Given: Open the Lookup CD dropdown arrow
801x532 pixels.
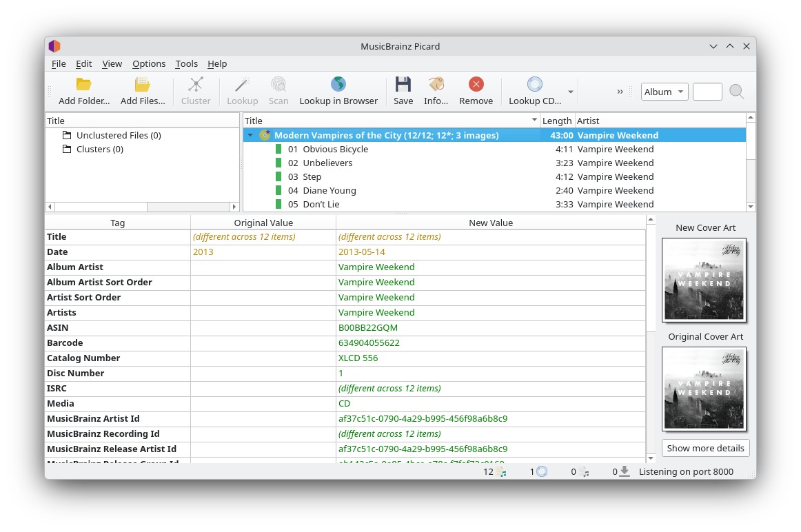Looking at the screenshot, I should [x=571, y=92].
